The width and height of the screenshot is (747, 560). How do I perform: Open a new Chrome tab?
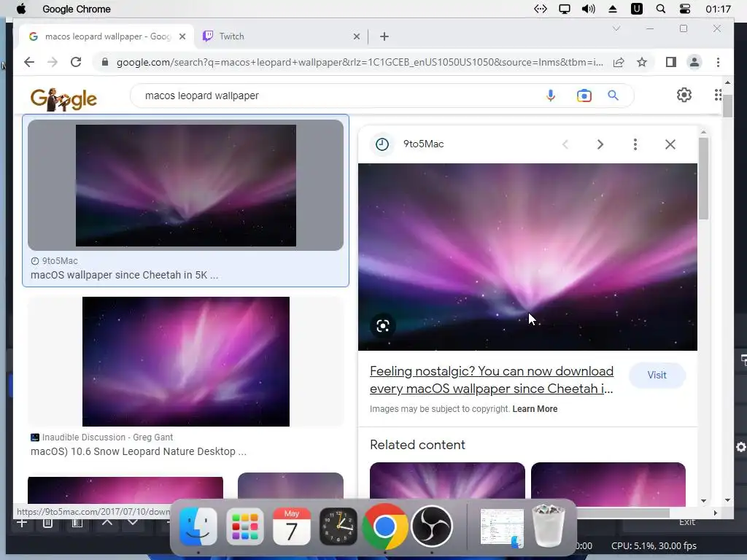(384, 36)
